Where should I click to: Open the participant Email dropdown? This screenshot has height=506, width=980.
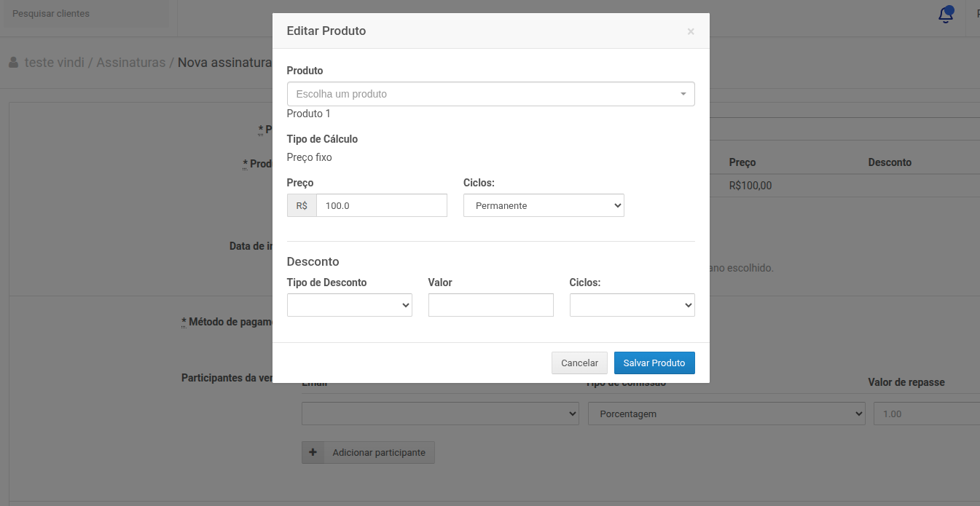[439, 414]
